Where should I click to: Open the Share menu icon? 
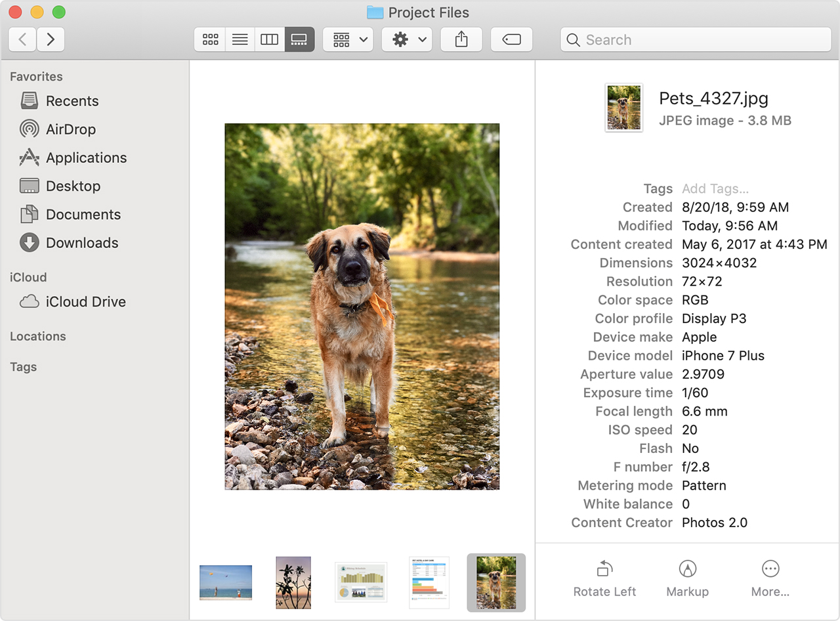pos(461,39)
